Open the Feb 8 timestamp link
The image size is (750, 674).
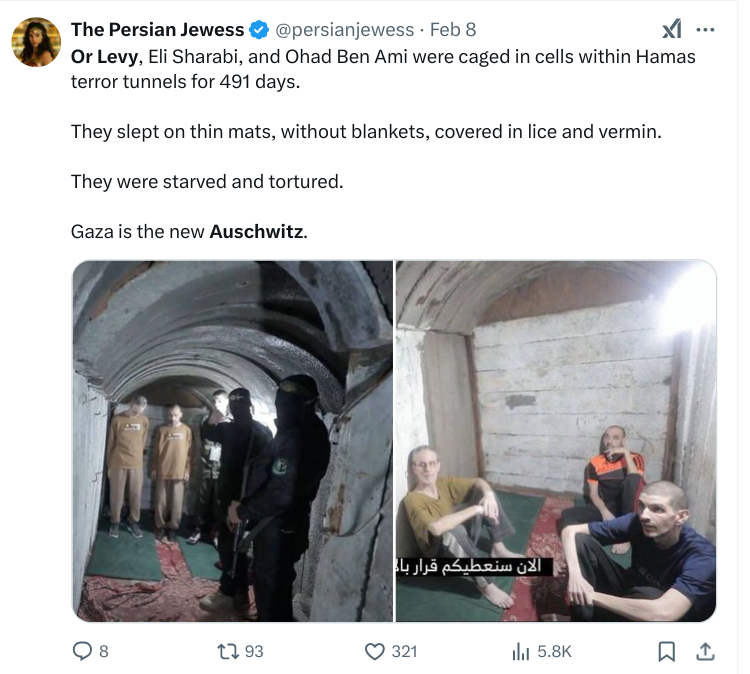click(x=453, y=30)
